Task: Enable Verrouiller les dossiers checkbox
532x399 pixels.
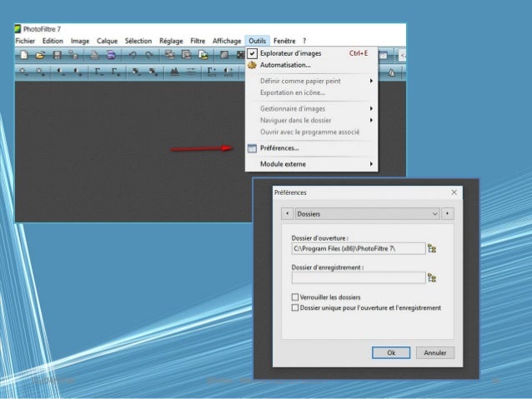Action: tap(295, 297)
